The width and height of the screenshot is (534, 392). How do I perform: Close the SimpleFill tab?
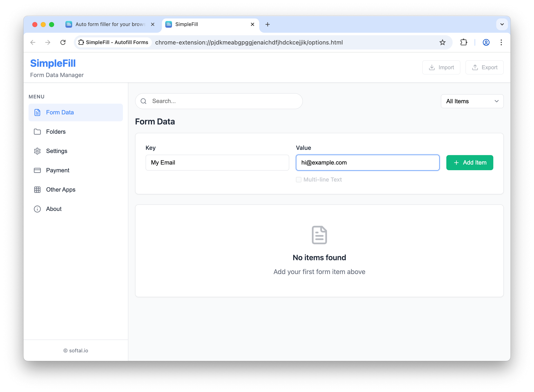tap(253, 24)
